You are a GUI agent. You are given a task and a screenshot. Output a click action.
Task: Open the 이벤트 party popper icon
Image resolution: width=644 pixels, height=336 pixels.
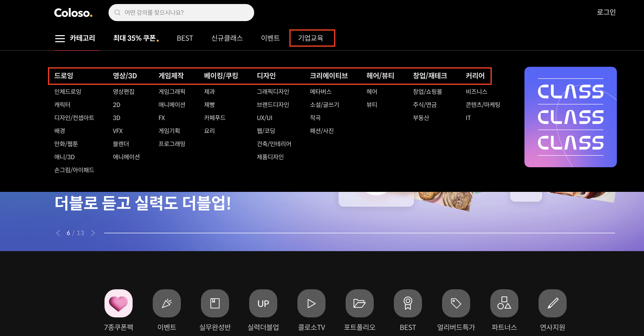tap(167, 303)
